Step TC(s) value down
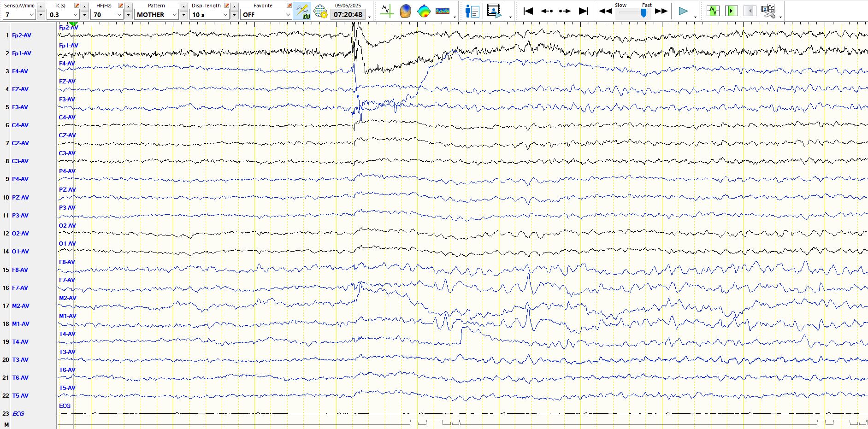Screen dimensions: 868x429 pyautogui.click(x=84, y=15)
